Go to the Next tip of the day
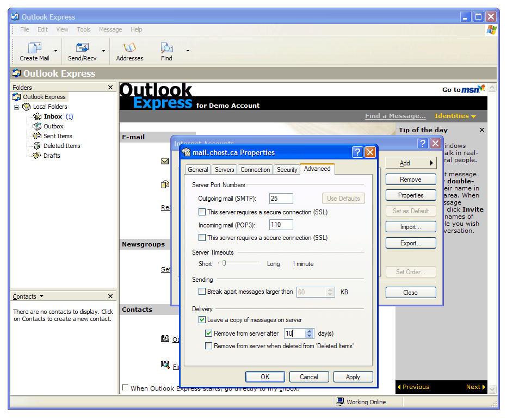The image size is (513, 420). coord(475,387)
